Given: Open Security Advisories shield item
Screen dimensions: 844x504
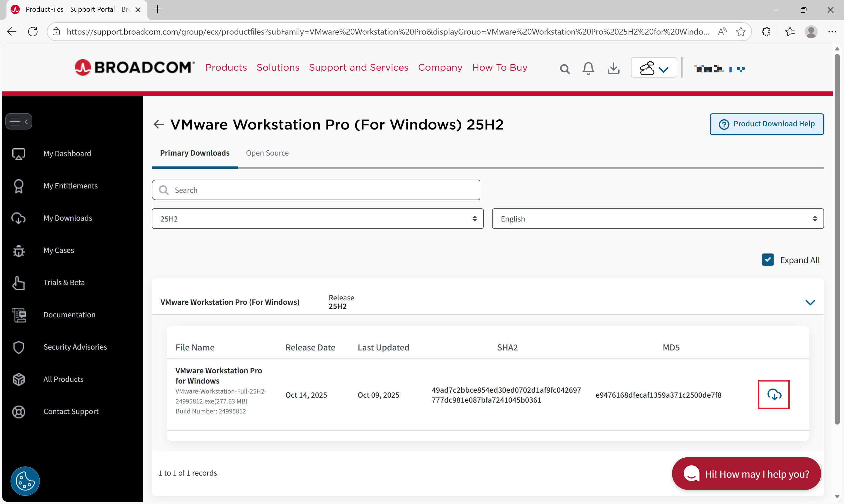Looking at the screenshot, I should point(75,347).
